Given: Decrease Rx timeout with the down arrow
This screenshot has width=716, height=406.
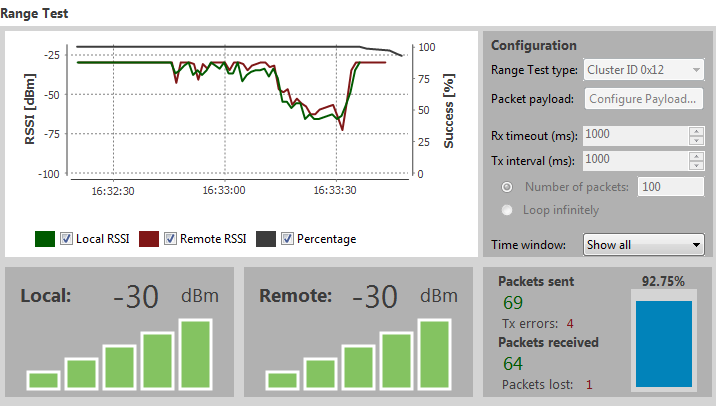Looking at the screenshot, I should tap(696, 140).
